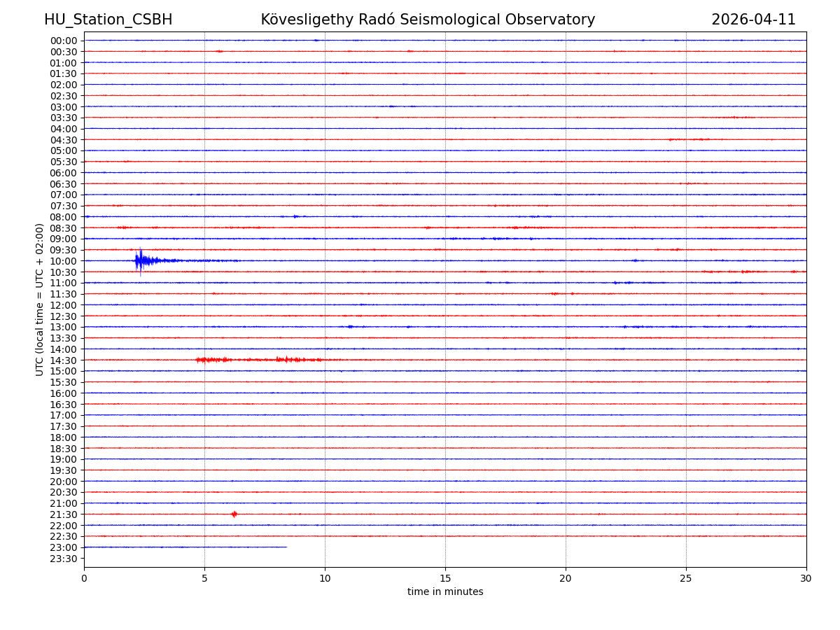The width and height of the screenshot is (840, 630).
Task: Select the 14:30 row label
Action: click(64, 360)
